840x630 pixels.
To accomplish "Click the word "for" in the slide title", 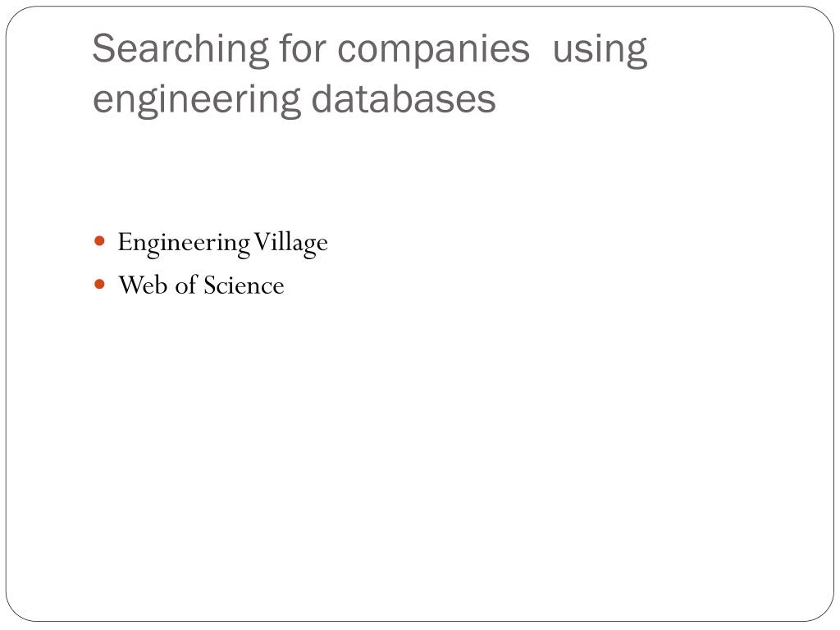I will pos(303,49).
